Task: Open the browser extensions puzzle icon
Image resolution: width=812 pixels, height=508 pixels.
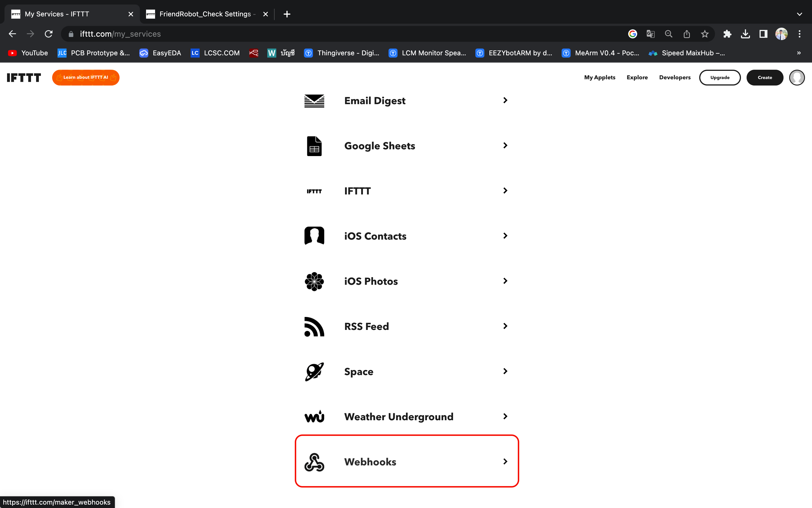Action: (727, 34)
